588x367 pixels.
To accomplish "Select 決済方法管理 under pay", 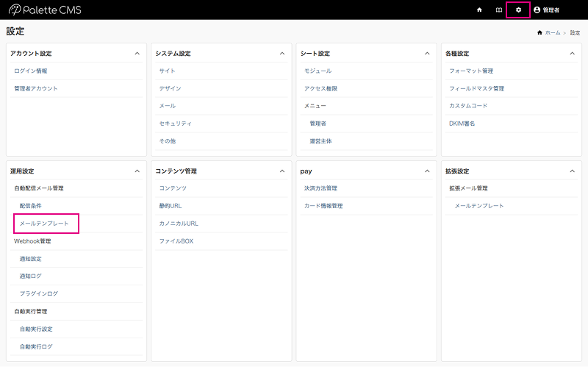I will (x=320, y=188).
